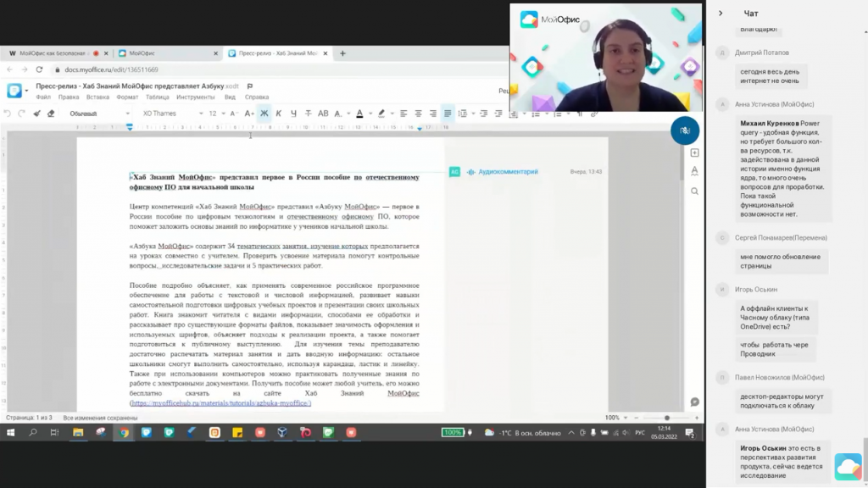
Task: Select the copy formatting brush tool
Action: 36,114
